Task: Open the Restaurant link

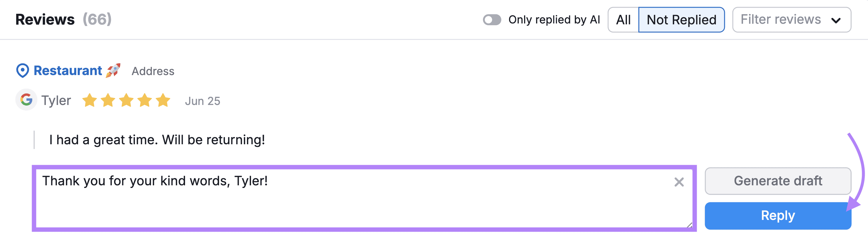Action: 67,70
